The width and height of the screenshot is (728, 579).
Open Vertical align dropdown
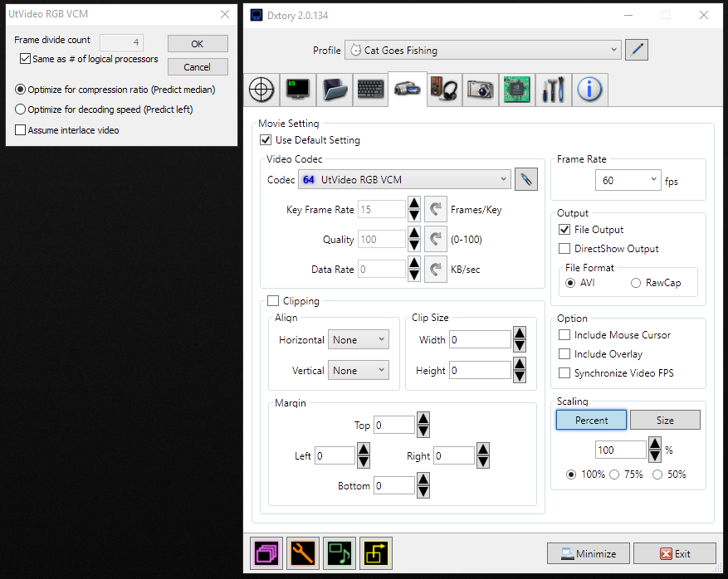[x=359, y=370]
